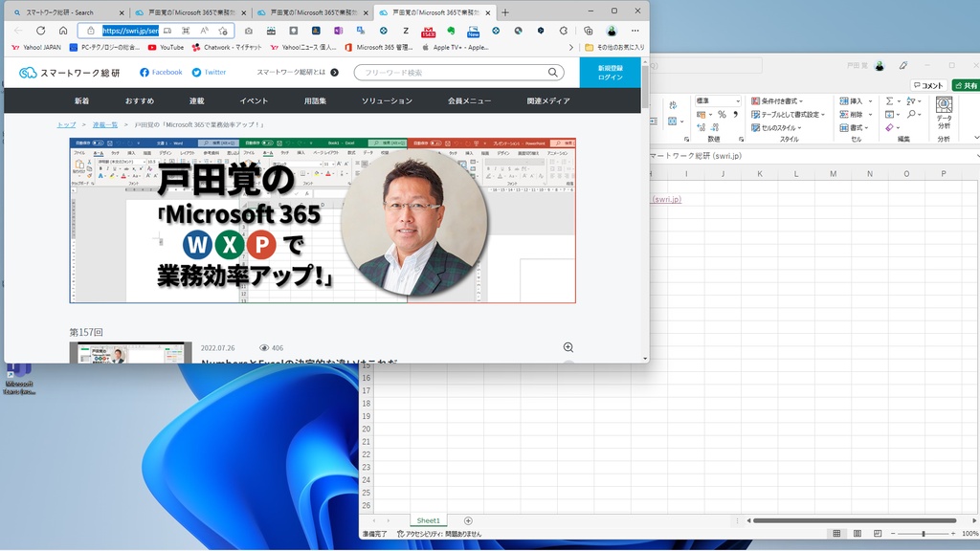Open その他のお気に入り folder
Screen dimensions: 980x551
(614, 48)
